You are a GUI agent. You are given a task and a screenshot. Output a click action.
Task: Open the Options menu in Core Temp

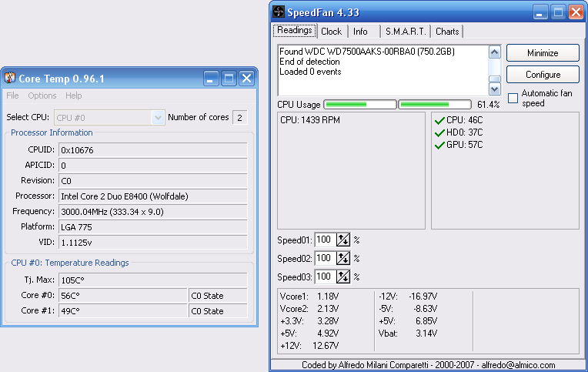point(42,96)
